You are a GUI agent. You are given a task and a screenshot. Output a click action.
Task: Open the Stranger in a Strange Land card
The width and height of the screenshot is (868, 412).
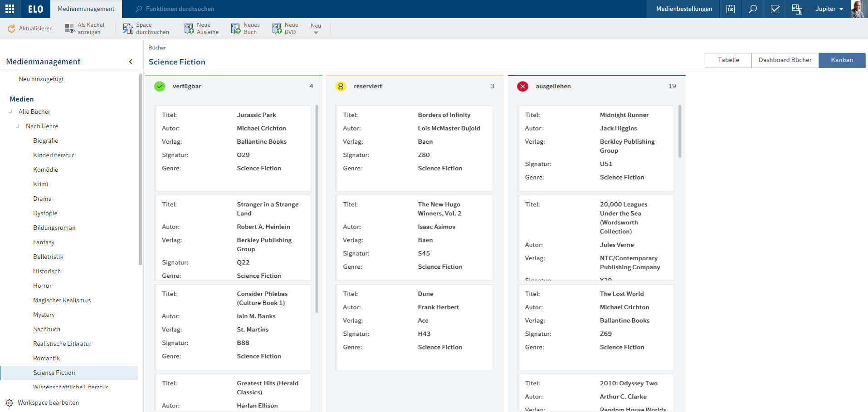click(233, 238)
